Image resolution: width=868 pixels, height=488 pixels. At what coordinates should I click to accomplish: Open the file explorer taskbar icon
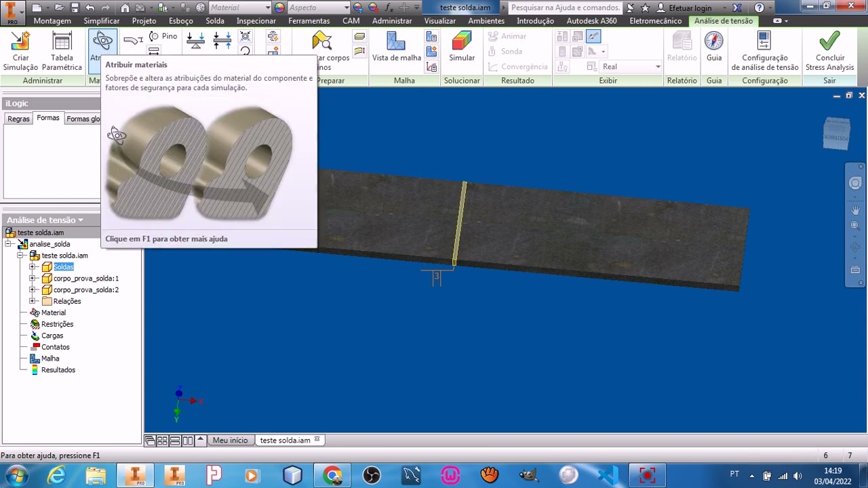[x=96, y=476]
